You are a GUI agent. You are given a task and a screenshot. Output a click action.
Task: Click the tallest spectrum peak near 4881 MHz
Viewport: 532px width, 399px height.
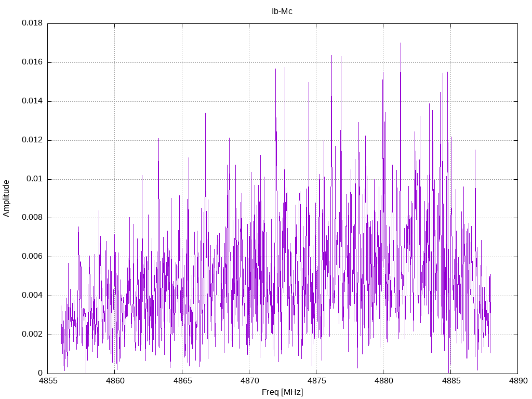tap(401, 44)
